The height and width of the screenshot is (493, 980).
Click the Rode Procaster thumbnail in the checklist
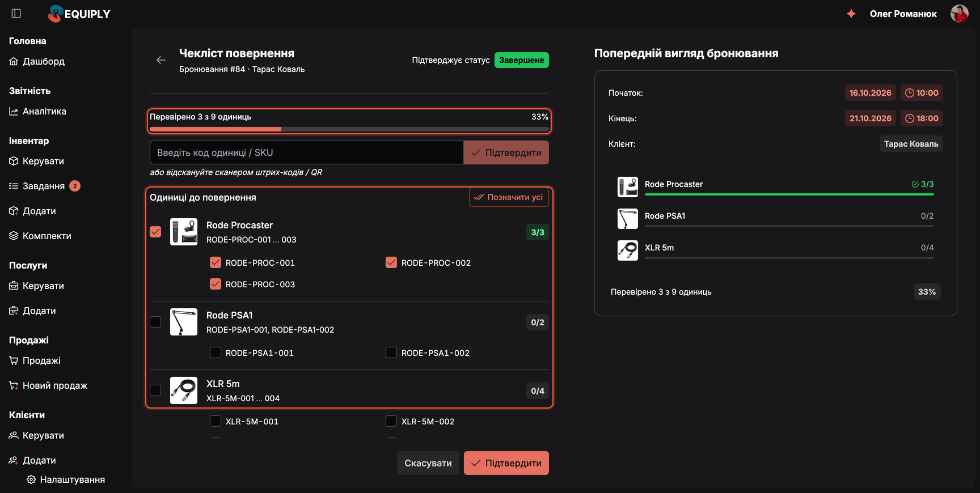(x=184, y=232)
